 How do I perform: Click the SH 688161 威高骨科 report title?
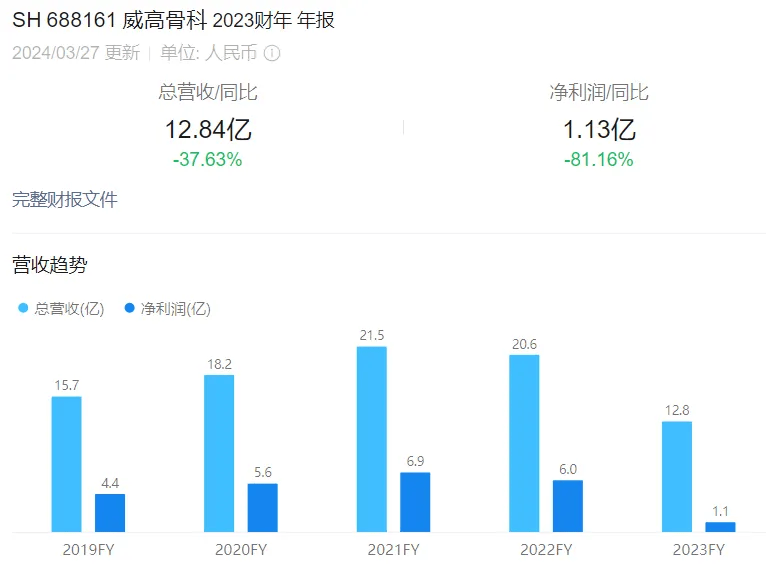173,20
